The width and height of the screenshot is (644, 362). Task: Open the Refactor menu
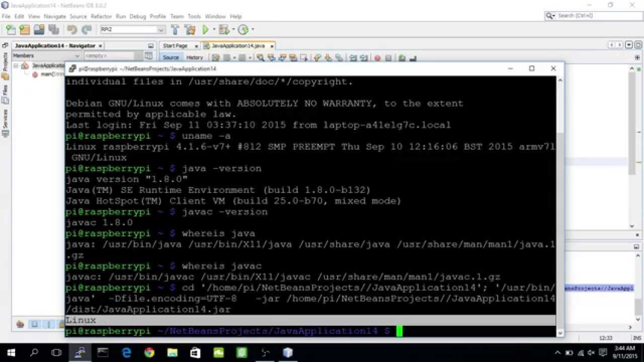[101, 17]
